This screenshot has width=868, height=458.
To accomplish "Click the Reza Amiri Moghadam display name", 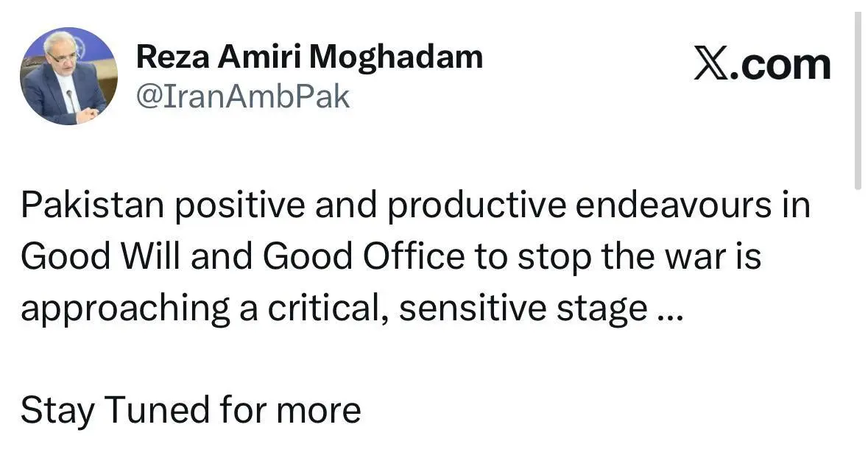I will pyautogui.click(x=309, y=57).
